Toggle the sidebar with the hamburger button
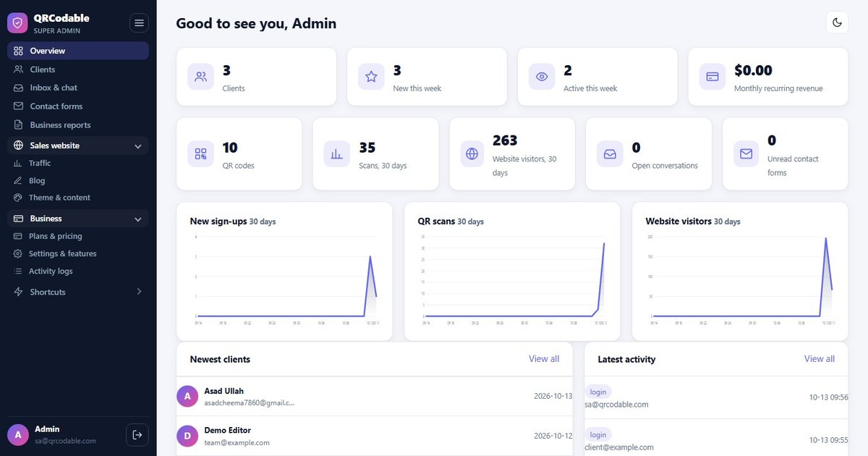 point(139,23)
